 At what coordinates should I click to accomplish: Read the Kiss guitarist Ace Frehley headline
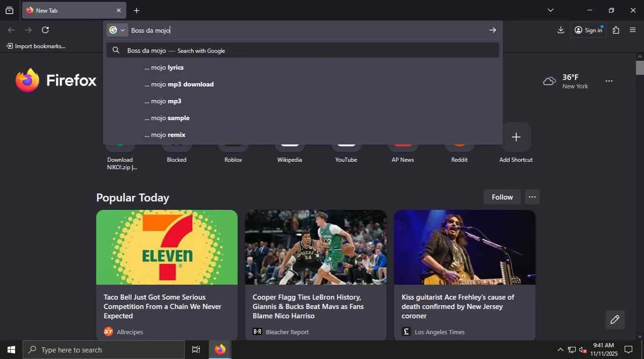[458, 307]
